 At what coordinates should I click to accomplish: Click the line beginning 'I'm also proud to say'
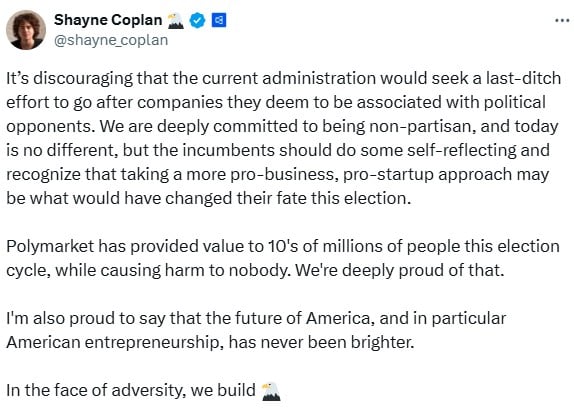(x=256, y=318)
